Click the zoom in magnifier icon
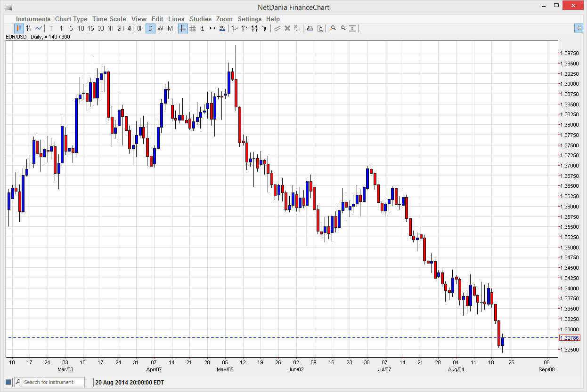587x392 pixels. tap(333, 28)
